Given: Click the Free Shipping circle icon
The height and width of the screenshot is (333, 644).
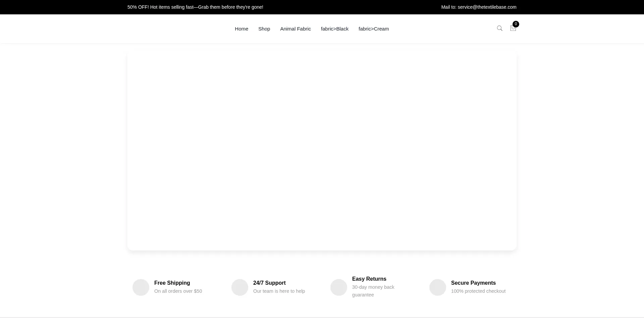Looking at the screenshot, I should click(141, 287).
